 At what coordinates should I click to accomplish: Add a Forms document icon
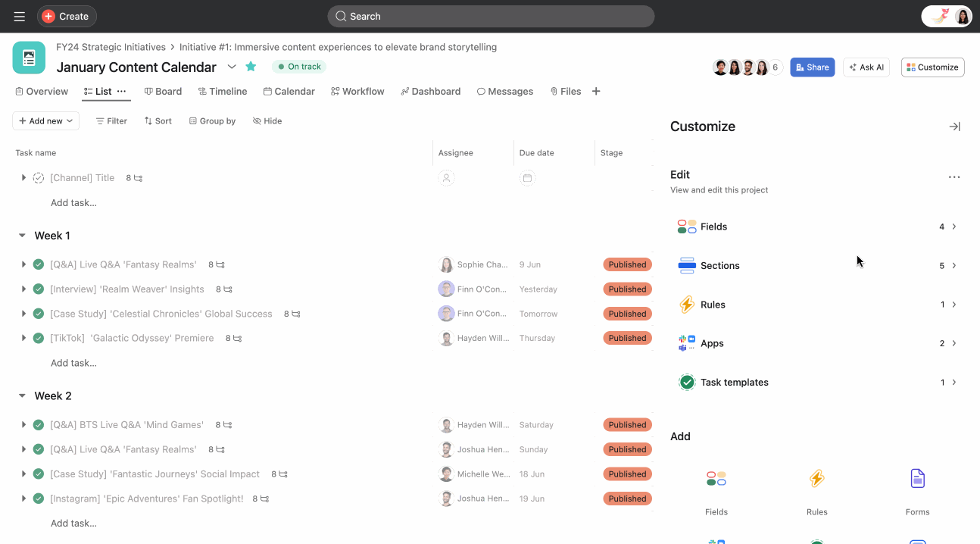pos(917,479)
